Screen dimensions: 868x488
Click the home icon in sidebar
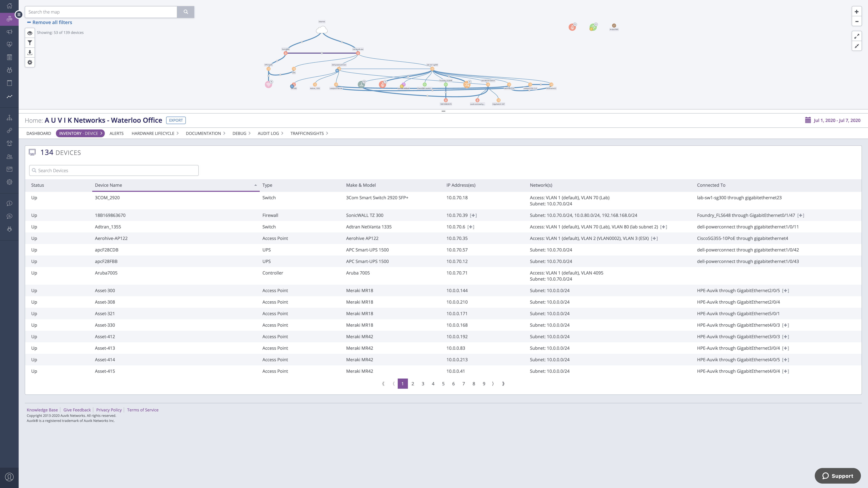coord(9,6)
